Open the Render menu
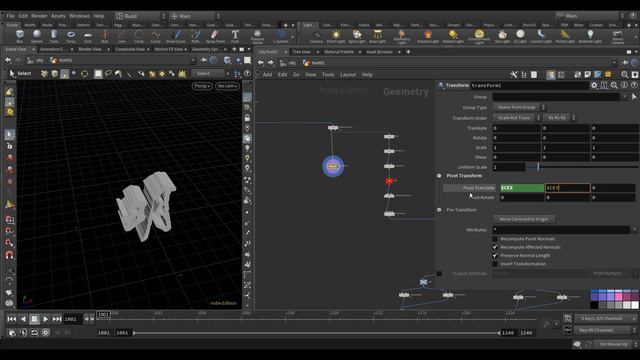The image size is (640, 360). (x=39, y=16)
